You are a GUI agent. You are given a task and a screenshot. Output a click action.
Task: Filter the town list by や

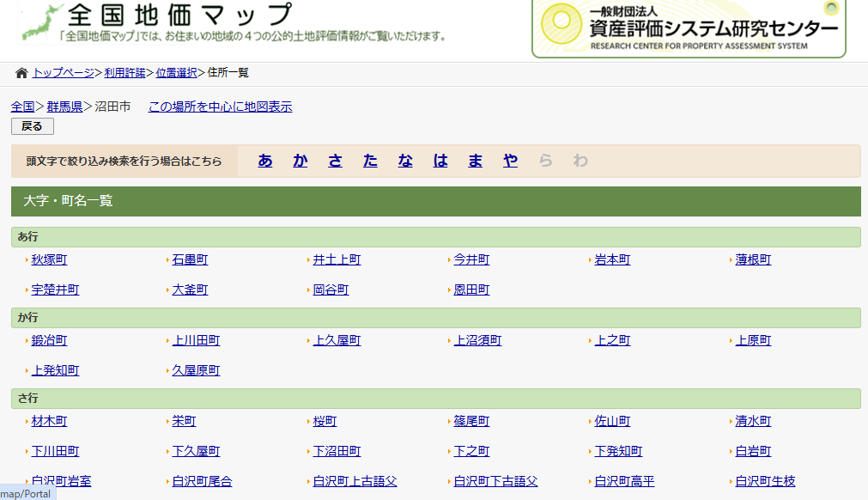511,161
